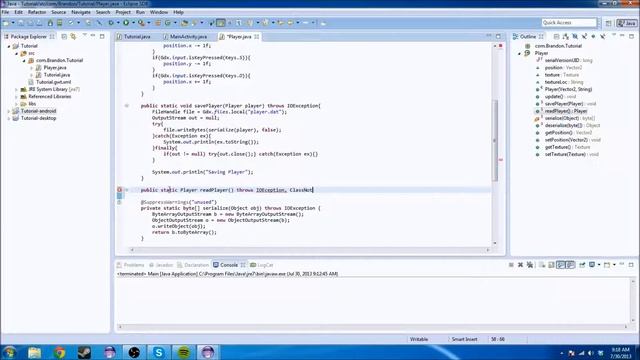Select Player.java in Package Explorer
The width and height of the screenshot is (640, 360).
[x=55, y=68]
